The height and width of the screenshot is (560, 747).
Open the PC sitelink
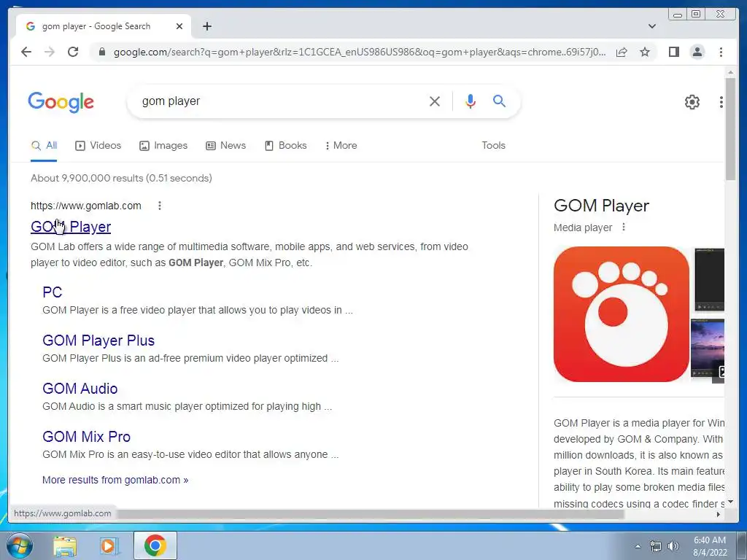[52, 292]
